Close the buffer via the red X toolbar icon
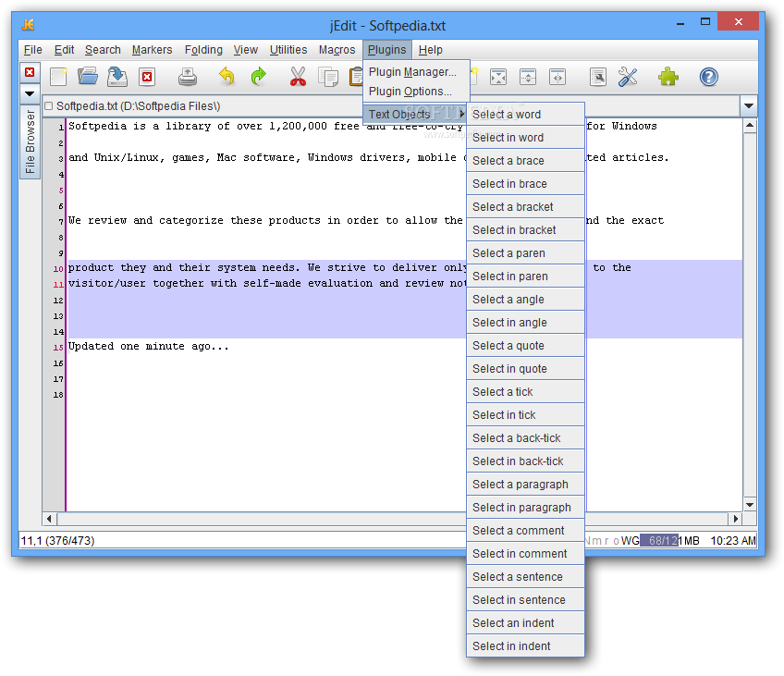784x676 pixels. pyautogui.click(x=147, y=77)
